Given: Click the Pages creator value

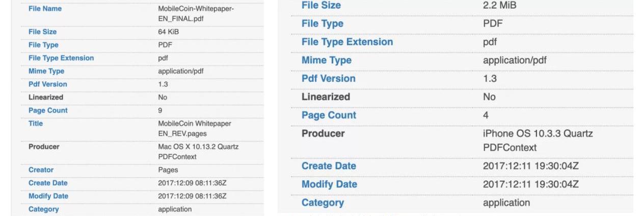Looking at the screenshot, I should (168, 170).
